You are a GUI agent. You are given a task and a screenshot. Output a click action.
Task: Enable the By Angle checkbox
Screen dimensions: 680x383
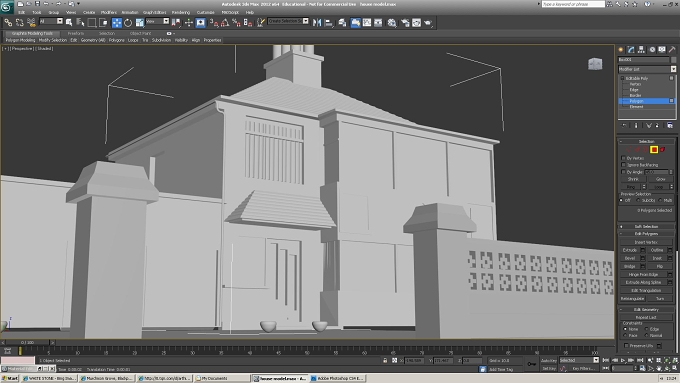coord(623,172)
